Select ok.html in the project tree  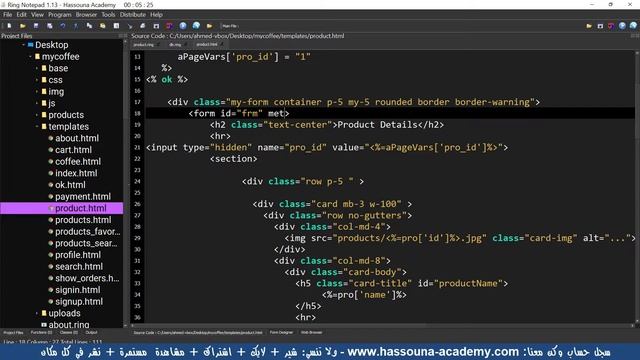(x=70, y=185)
